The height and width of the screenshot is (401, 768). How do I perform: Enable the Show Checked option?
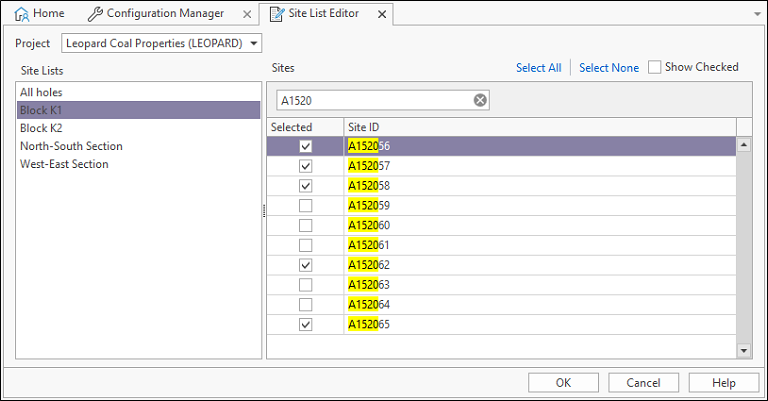tap(654, 67)
